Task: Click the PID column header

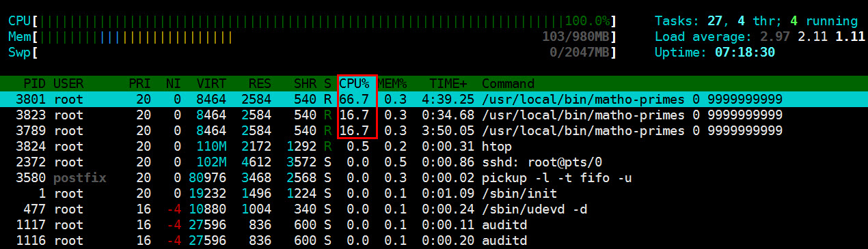Action: pos(34,84)
